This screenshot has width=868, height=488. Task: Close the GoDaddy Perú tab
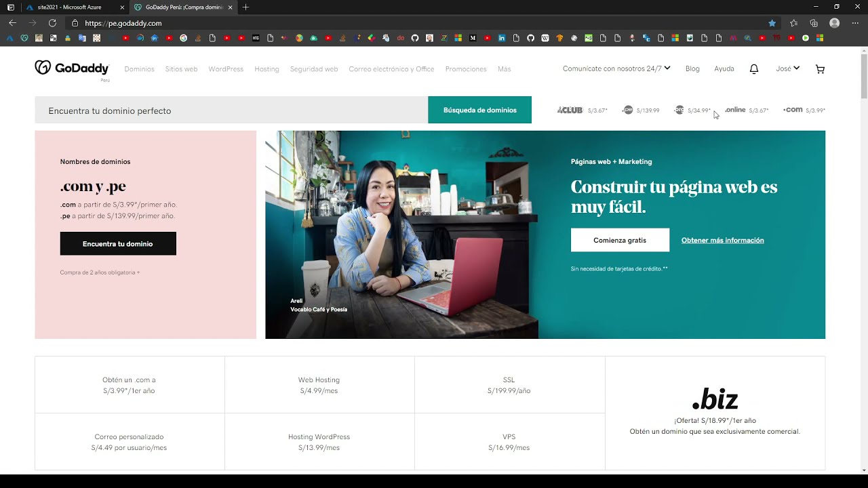point(231,7)
